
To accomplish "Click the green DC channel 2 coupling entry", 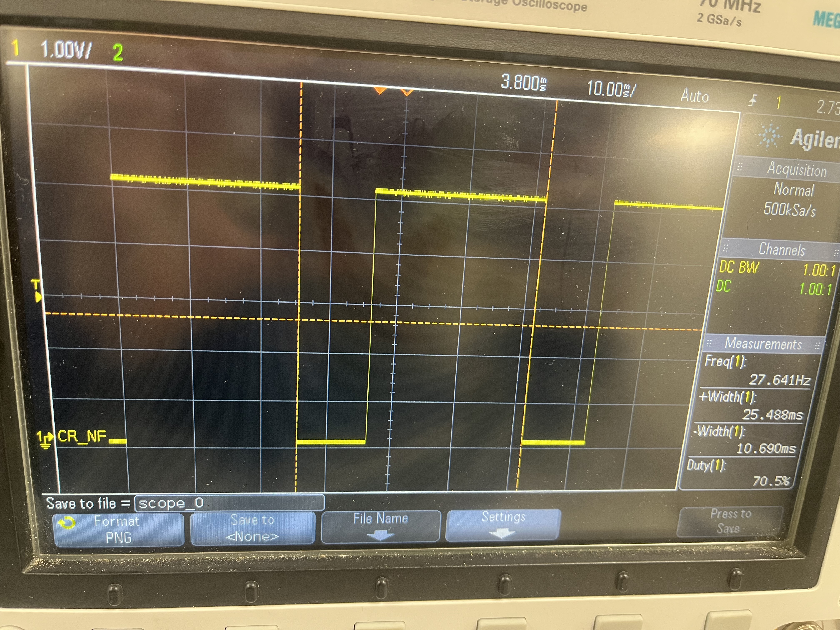I will pyautogui.click(x=723, y=286).
